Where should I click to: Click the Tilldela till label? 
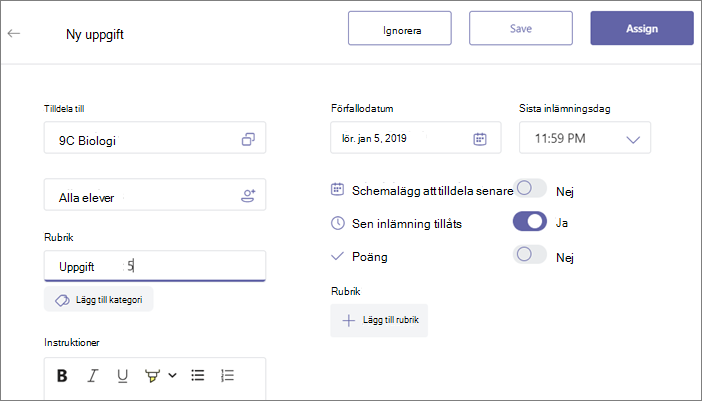pos(64,109)
